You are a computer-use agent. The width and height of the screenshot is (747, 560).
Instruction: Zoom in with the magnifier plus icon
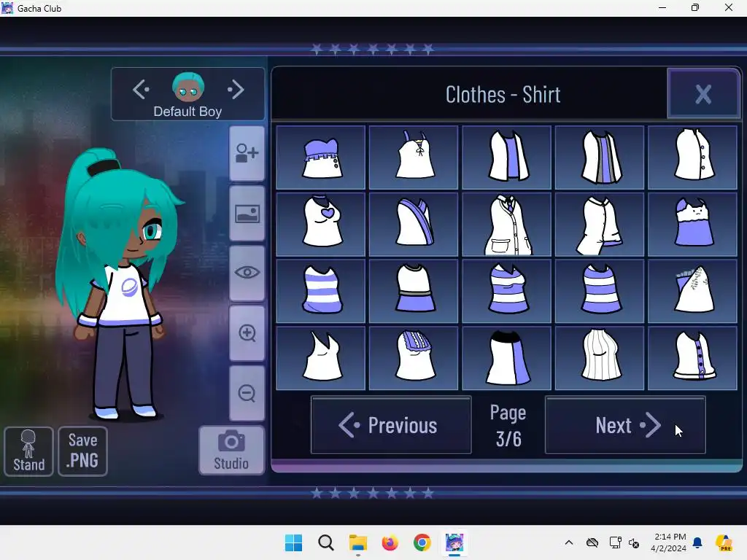coord(247,332)
